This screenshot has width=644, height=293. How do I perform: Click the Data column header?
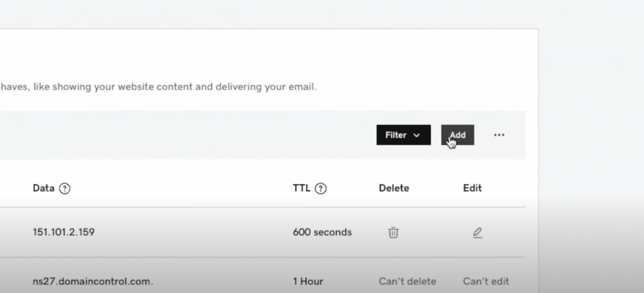click(x=43, y=188)
